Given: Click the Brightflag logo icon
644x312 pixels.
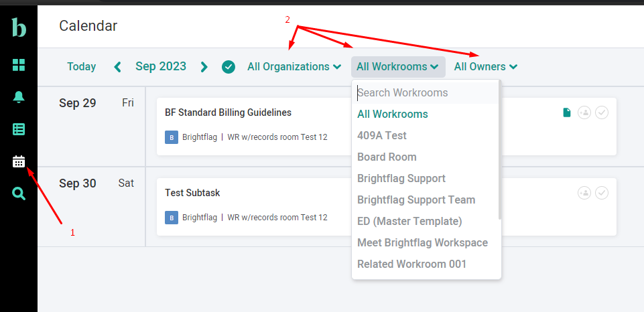Looking at the screenshot, I should coord(19,27).
